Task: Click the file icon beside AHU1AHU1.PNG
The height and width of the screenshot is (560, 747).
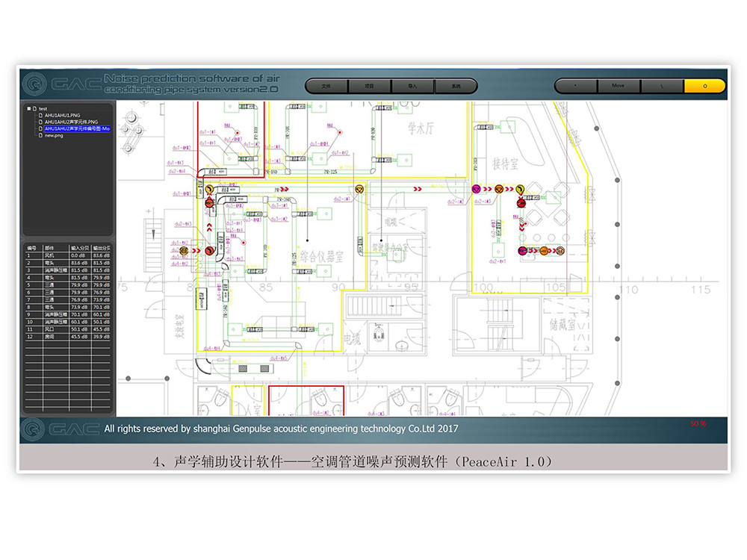Action: (x=40, y=115)
